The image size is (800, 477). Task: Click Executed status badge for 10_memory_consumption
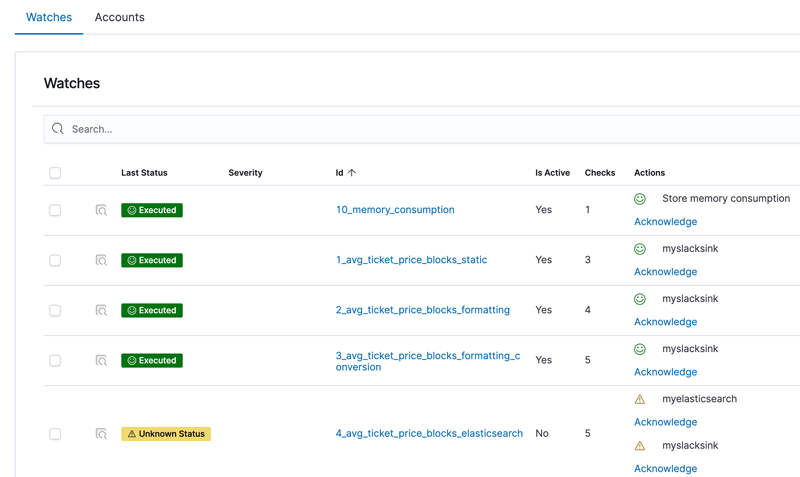pos(152,210)
